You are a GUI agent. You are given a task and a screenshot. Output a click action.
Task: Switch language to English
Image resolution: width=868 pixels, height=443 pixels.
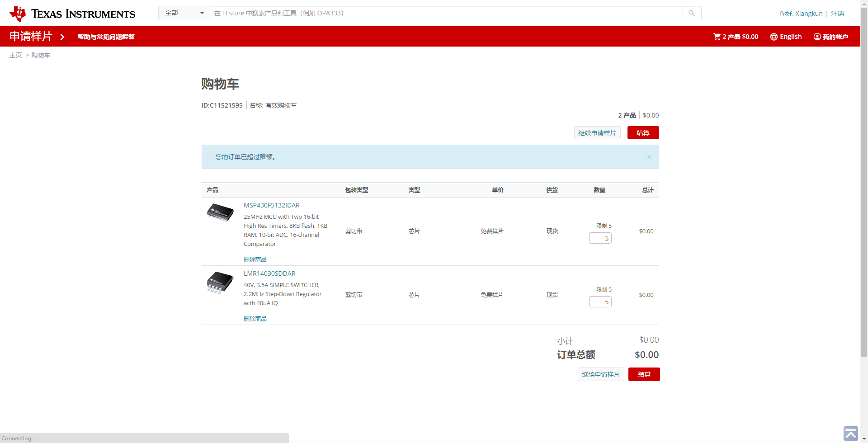point(791,37)
